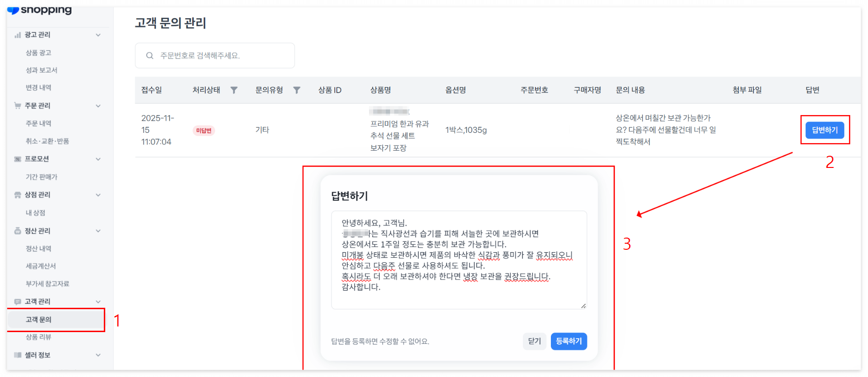868x377 pixels.
Task: Click the 1박스,1035g option cell
Action: point(466,130)
